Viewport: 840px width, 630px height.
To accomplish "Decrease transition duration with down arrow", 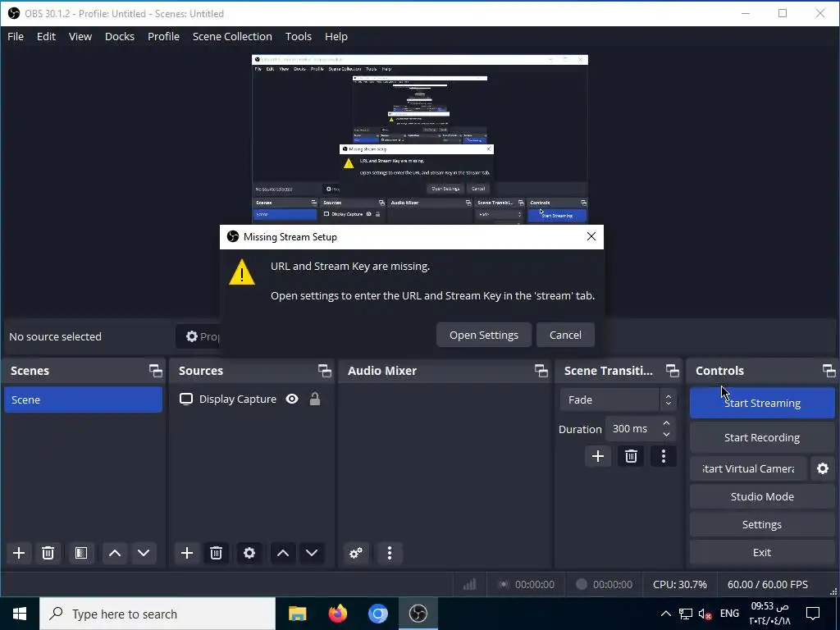I will [666, 435].
